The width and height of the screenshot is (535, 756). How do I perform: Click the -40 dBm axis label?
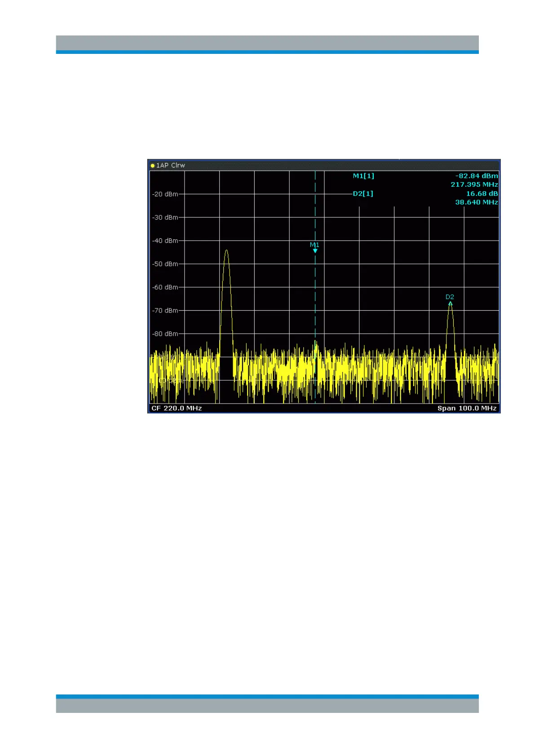[x=165, y=241]
